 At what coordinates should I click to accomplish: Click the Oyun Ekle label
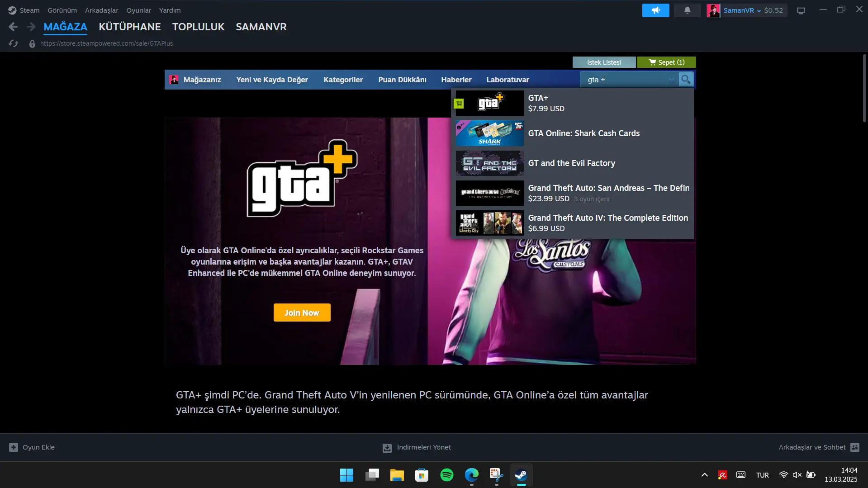[x=39, y=447]
